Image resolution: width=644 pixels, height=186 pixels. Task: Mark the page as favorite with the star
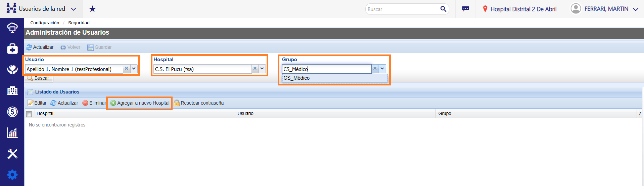coord(92,9)
